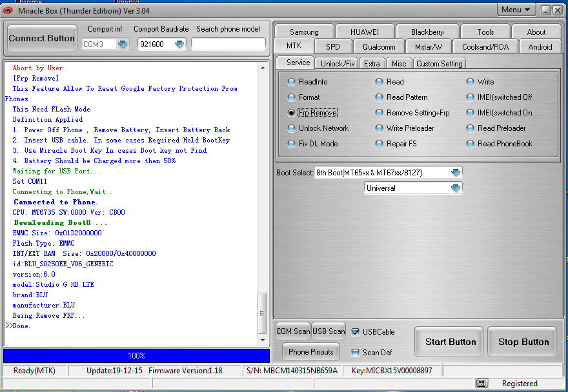
Task: Open the Comport Baudrate dropdown arrow
Action: (179, 44)
